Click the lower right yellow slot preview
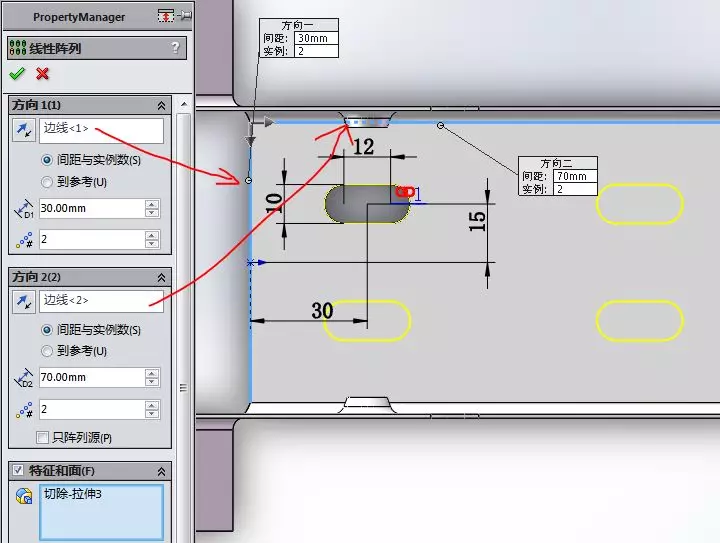The image size is (720, 543). click(x=640, y=321)
